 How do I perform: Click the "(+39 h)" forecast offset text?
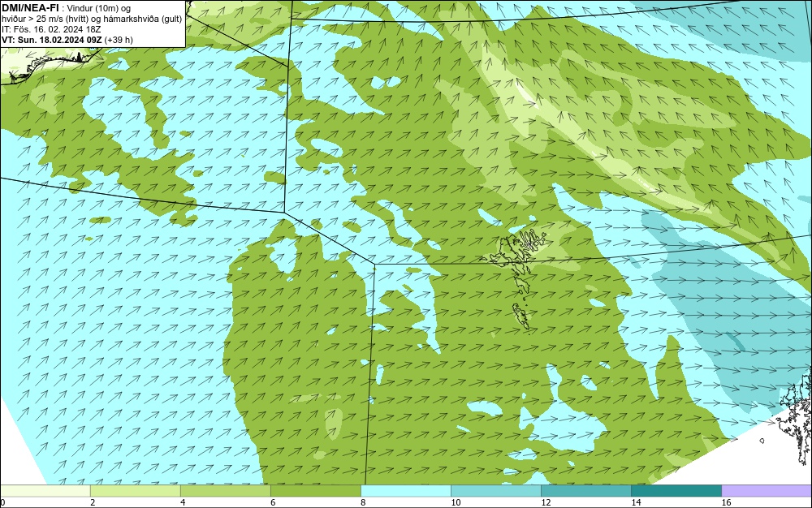119,40
